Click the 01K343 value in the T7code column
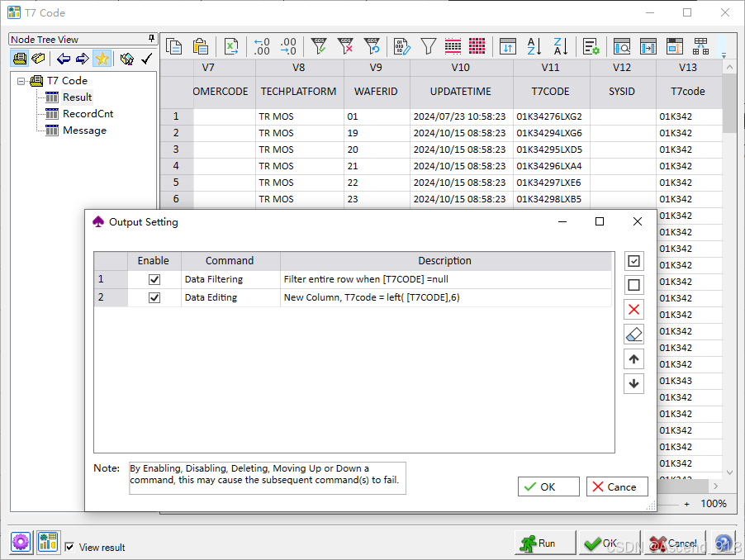 (x=689, y=381)
